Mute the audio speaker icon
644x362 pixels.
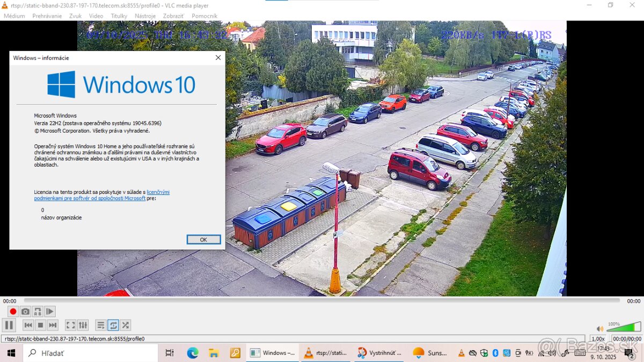click(x=599, y=328)
